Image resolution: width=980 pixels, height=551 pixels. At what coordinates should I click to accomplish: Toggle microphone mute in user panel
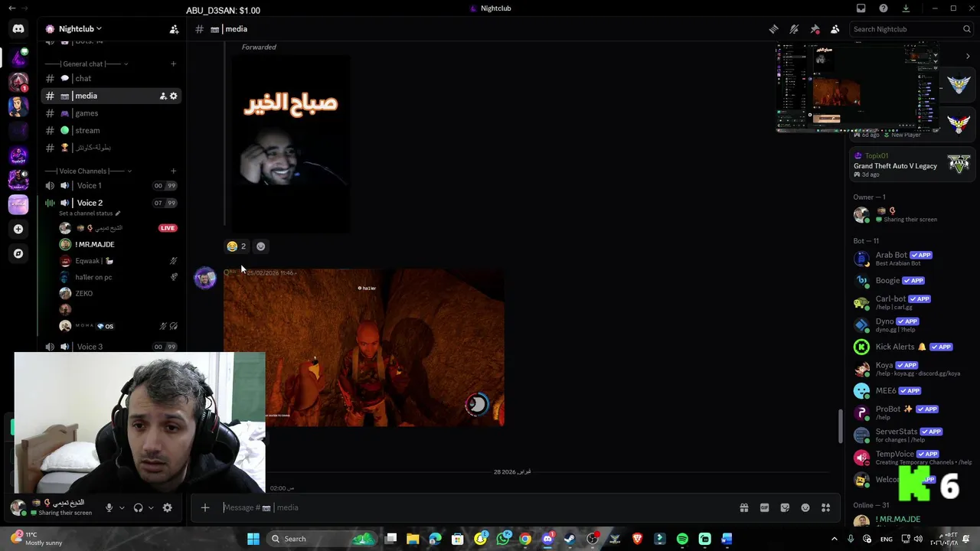point(109,507)
